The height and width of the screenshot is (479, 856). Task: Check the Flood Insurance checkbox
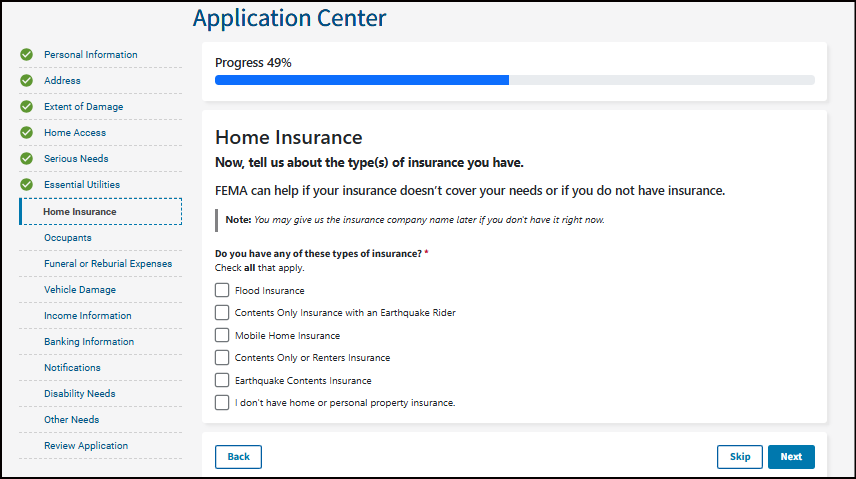point(222,290)
